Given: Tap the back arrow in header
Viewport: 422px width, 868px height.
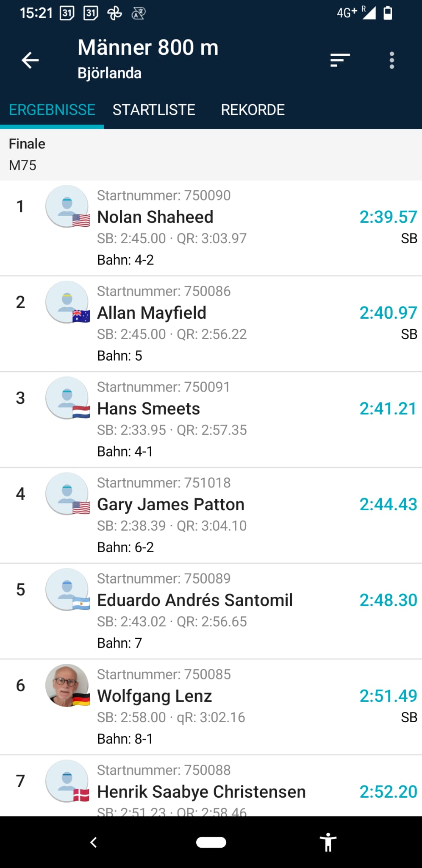Looking at the screenshot, I should click(30, 60).
